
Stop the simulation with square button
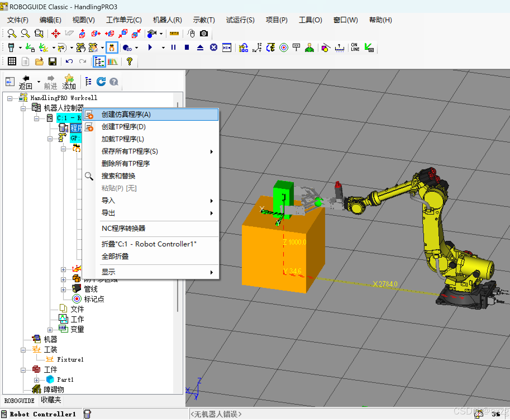187,48
